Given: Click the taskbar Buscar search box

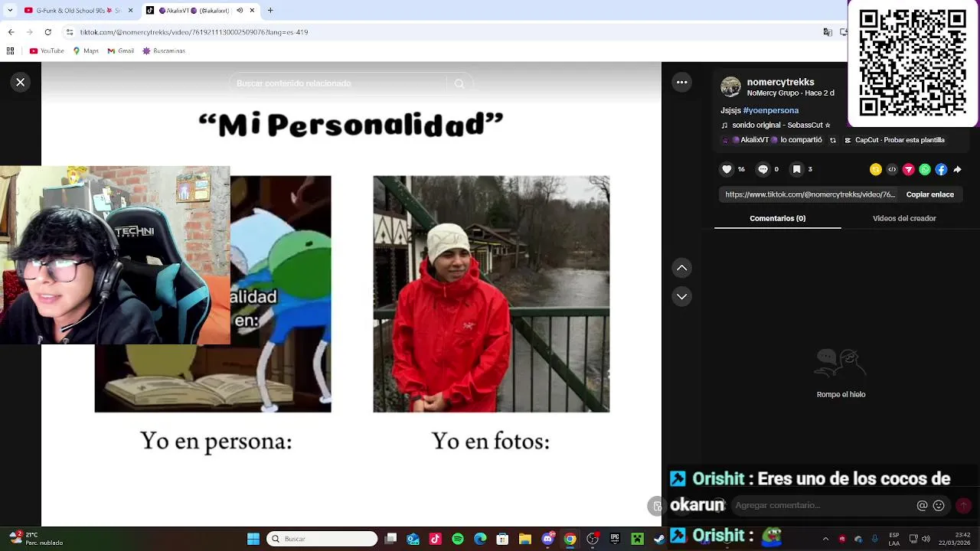Looking at the screenshot, I should (x=322, y=539).
